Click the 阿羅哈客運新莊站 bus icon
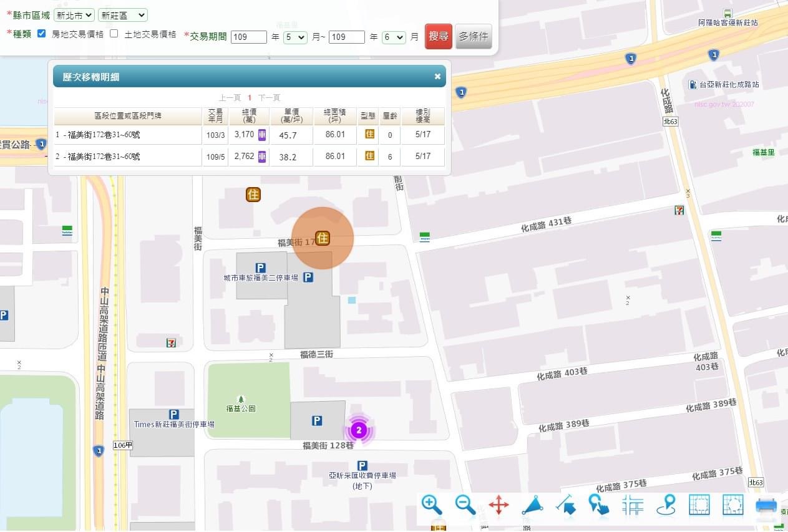788x532 pixels. (727, 13)
